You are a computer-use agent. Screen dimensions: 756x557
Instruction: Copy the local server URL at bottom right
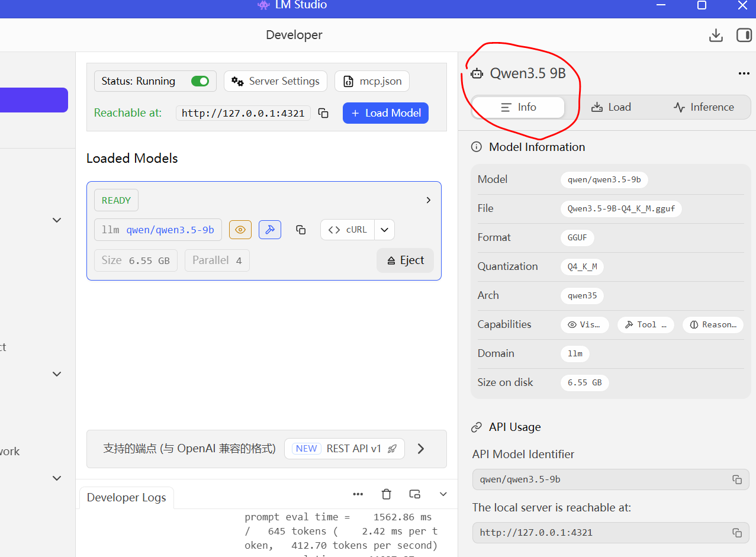pos(737,533)
